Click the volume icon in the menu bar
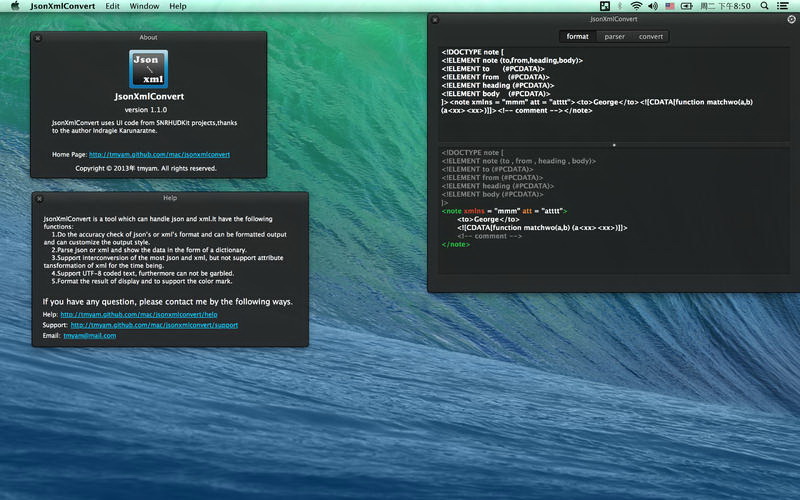Screen dimensions: 800x500 pos(653,6)
